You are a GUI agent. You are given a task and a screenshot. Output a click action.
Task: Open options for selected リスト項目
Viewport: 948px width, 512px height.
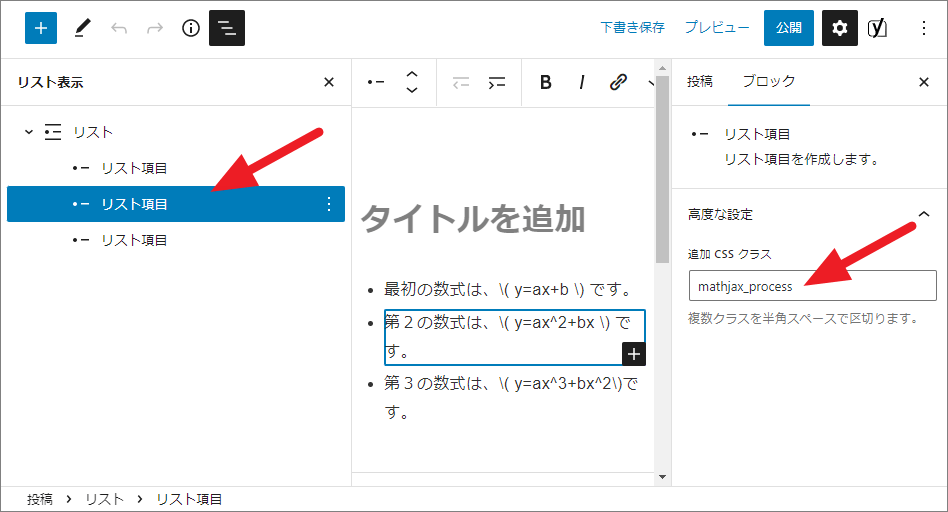pos(329,204)
